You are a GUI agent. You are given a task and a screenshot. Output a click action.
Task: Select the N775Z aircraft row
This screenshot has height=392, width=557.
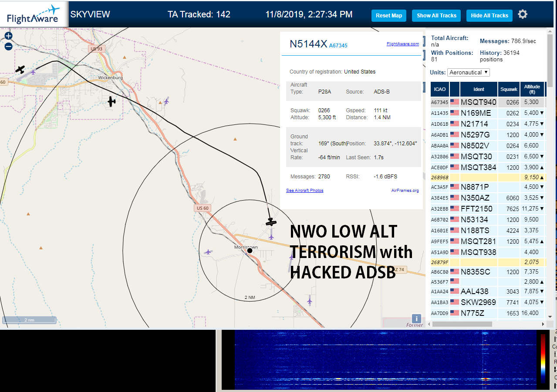[x=488, y=313]
